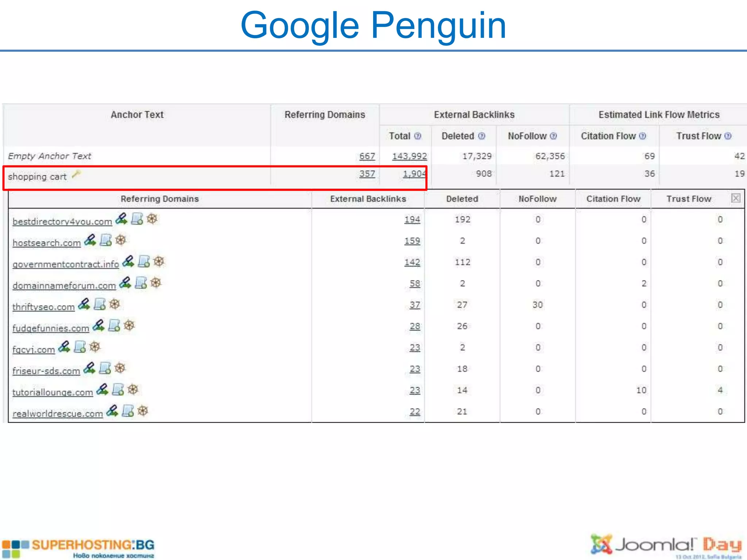The width and height of the screenshot is (747, 560).
Task: Click the page icon beside thriftyseo.com
Action: (100, 304)
